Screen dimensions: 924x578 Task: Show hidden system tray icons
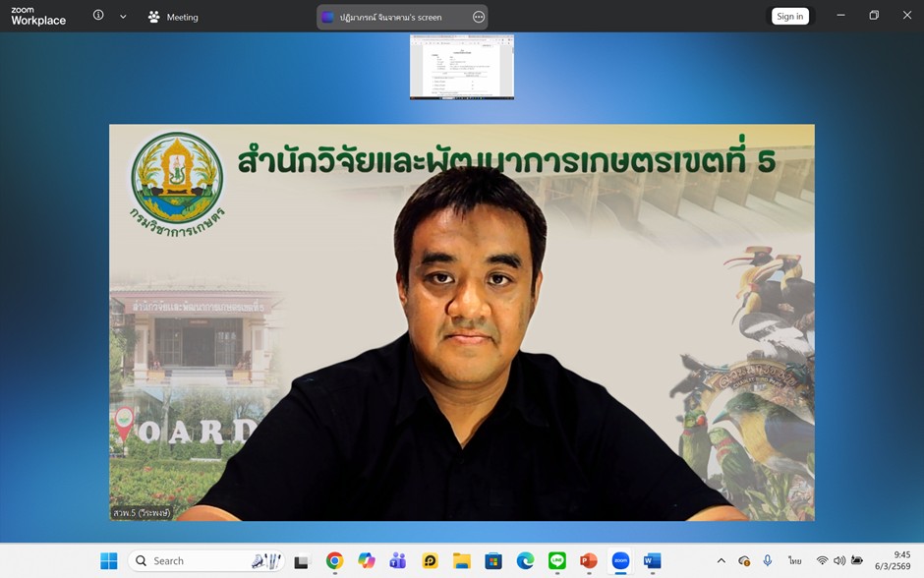click(x=721, y=560)
